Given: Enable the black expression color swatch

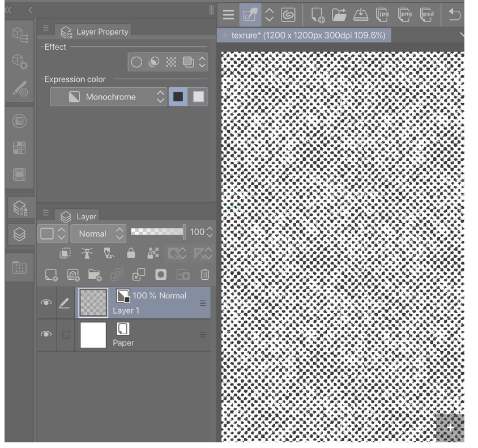Looking at the screenshot, I should 178,97.
